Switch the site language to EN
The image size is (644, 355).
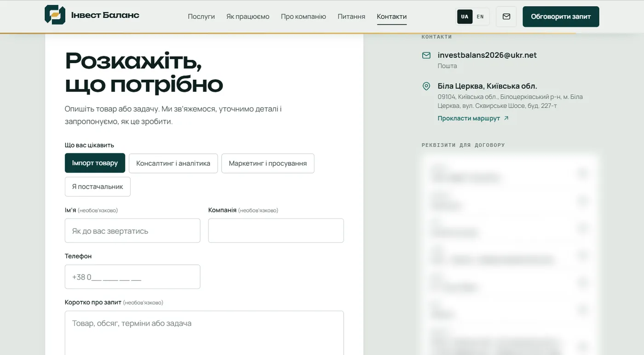click(x=480, y=17)
